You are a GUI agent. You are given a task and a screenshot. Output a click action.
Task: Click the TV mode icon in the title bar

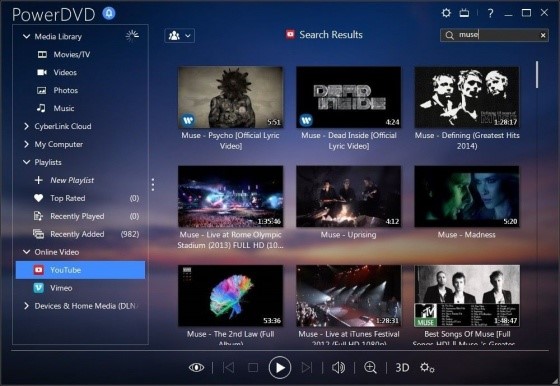coord(464,13)
